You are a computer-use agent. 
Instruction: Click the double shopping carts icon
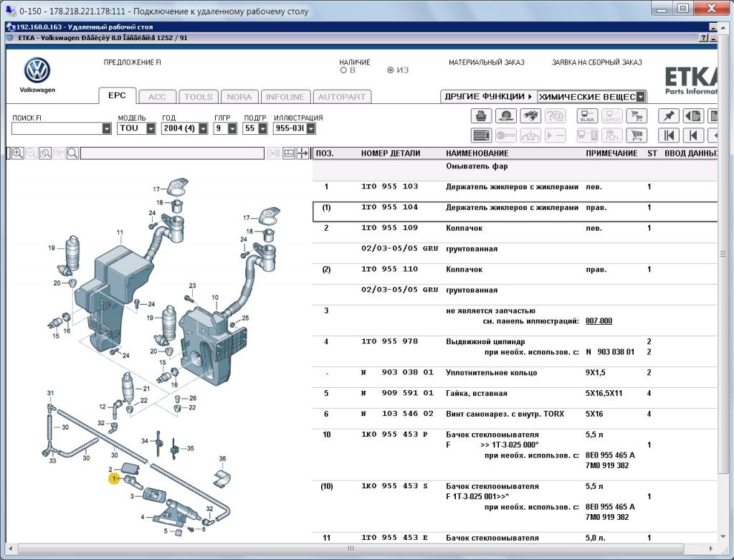pos(637,115)
